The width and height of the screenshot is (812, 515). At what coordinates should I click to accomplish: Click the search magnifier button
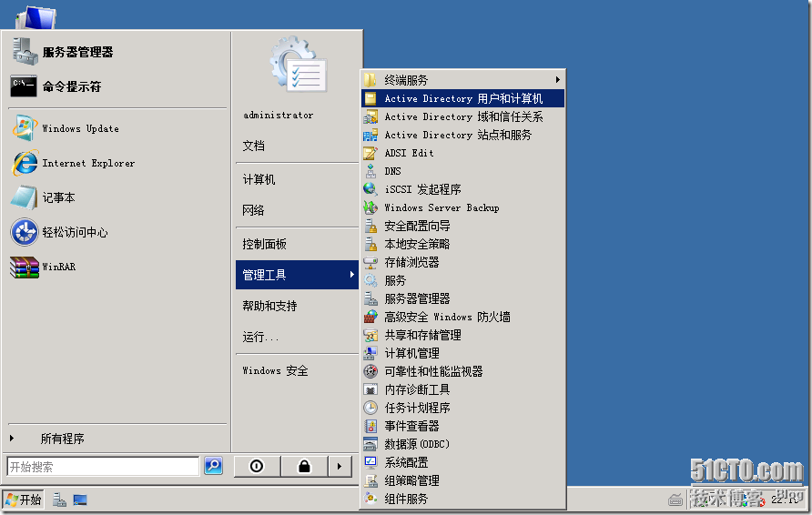213,466
